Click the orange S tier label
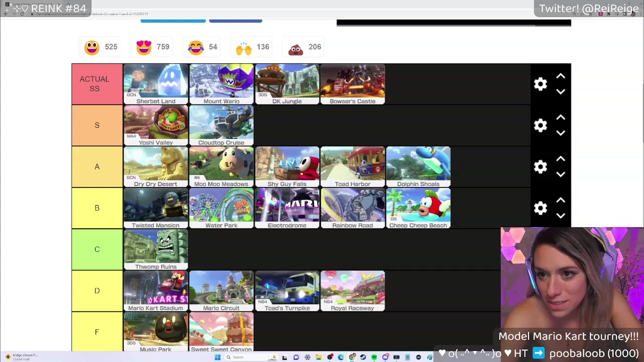 tap(97, 125)
